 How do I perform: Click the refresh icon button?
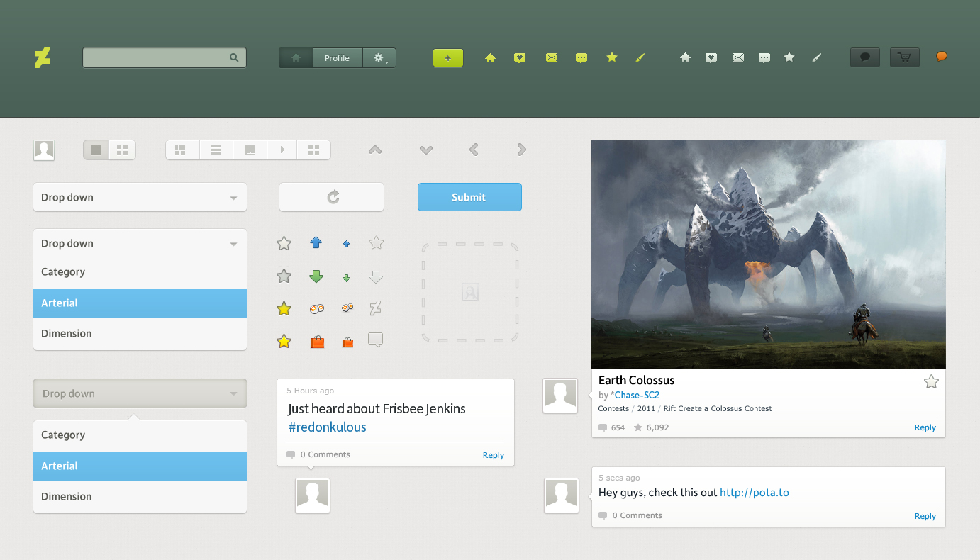pos(330,197)
